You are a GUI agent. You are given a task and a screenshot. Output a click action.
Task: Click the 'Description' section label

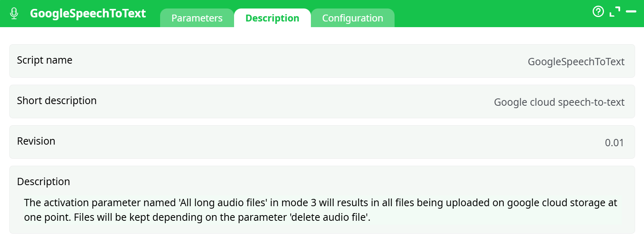(x=44, y=181)
